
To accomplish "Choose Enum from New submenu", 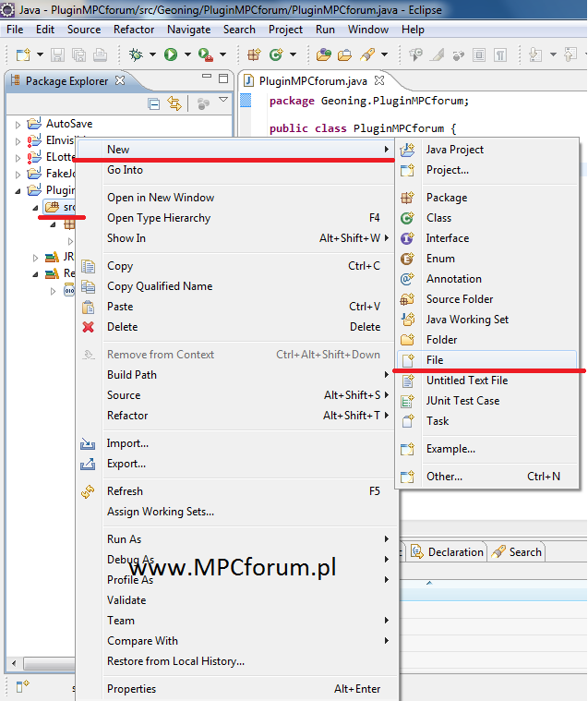I will tap(486, 259).
